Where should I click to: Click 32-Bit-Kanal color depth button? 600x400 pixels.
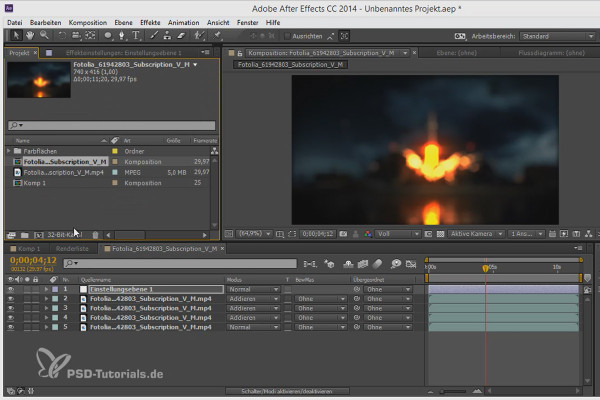(x=64, y=235)
